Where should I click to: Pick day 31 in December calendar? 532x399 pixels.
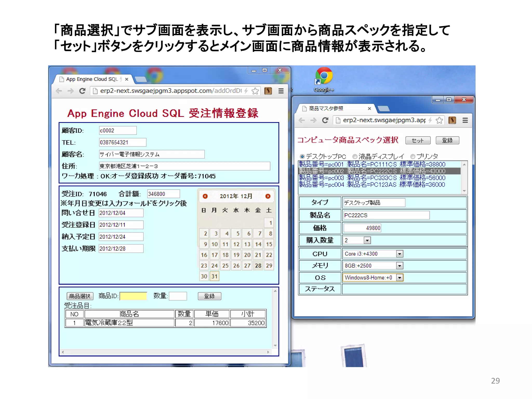coord(215,276)
